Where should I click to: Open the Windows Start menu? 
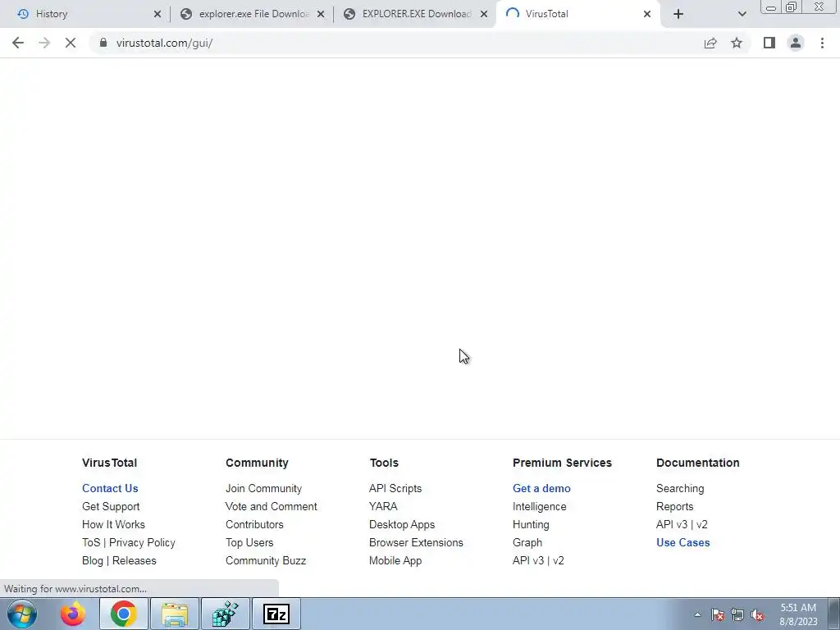click(x=22, y=614)
